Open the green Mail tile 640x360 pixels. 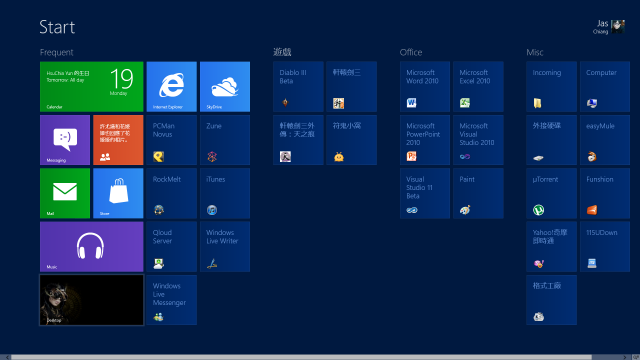pyautogui.click(x=65, y=193)
